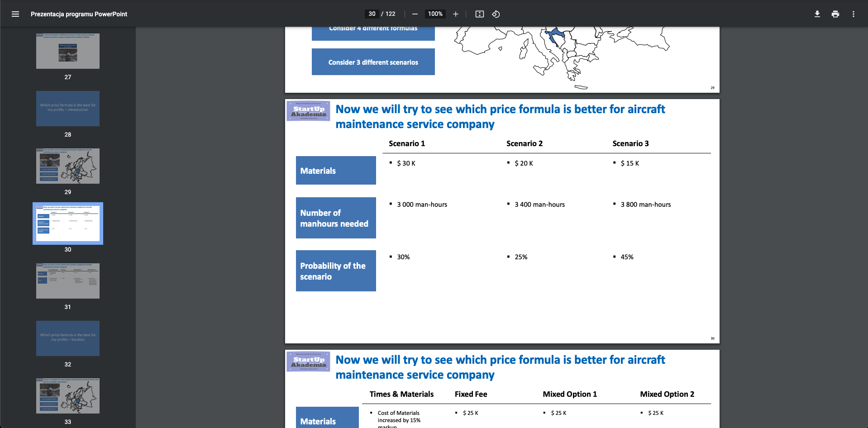Click the StartUp Akademia logo on slide 31

(x=308, y=361)
